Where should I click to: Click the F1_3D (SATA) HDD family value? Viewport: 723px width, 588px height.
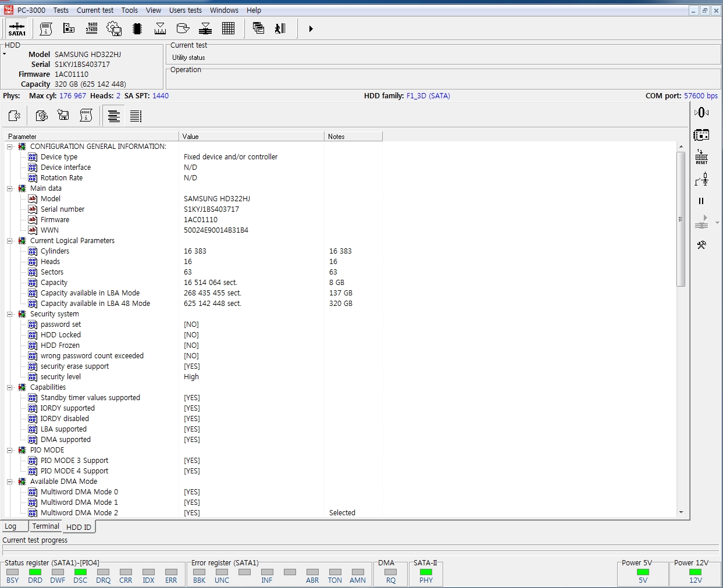[428, 96]
